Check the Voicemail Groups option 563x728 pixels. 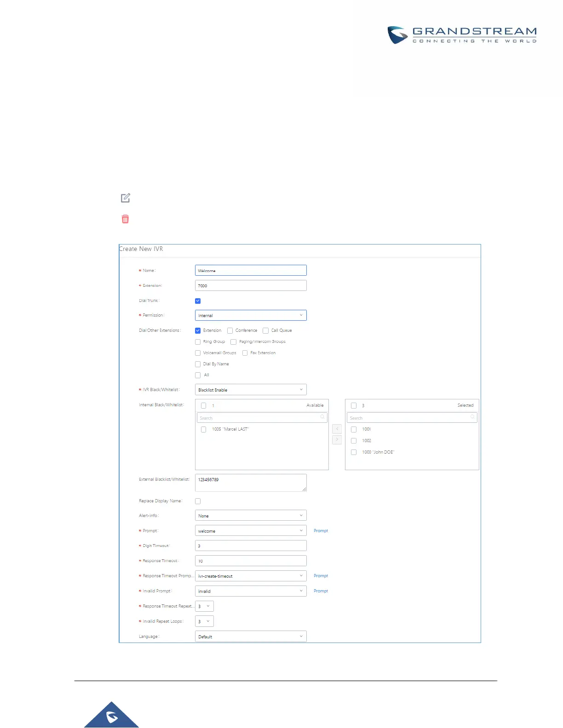(198, 353)
